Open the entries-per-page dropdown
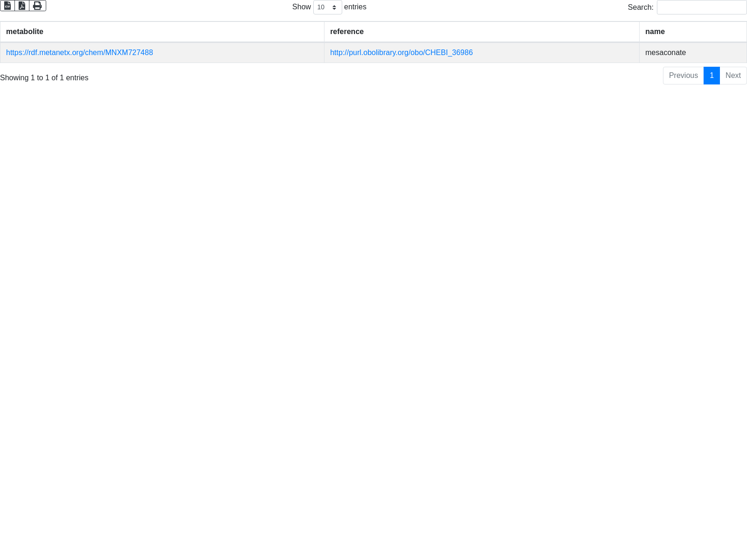The image size is (747, 560). click(x=327, y=7)
